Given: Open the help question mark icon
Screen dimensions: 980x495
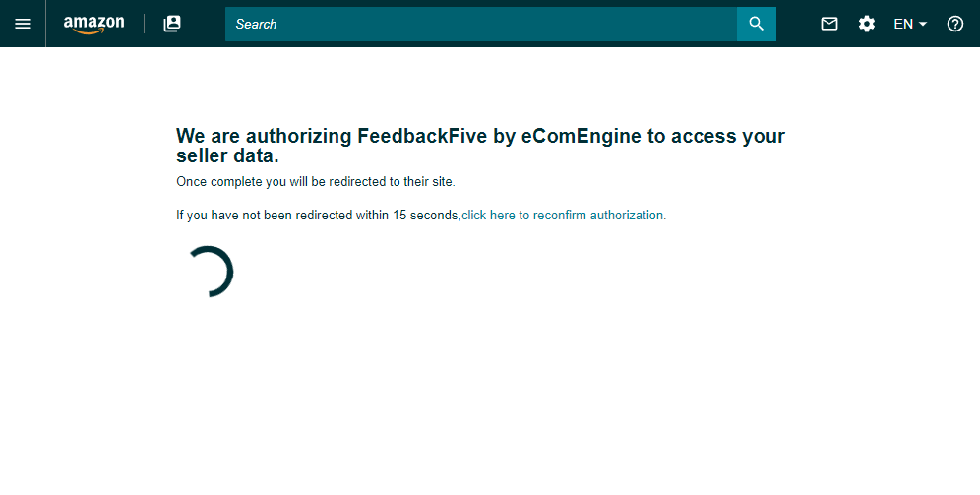Looking at the screenshot, I should click(x=954, y=24).
